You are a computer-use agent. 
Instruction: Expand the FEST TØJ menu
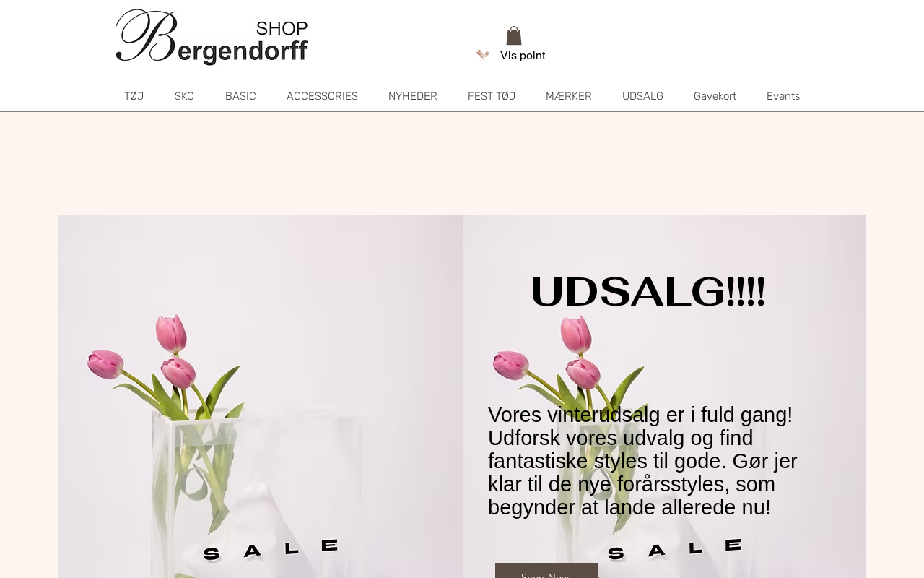492,96
